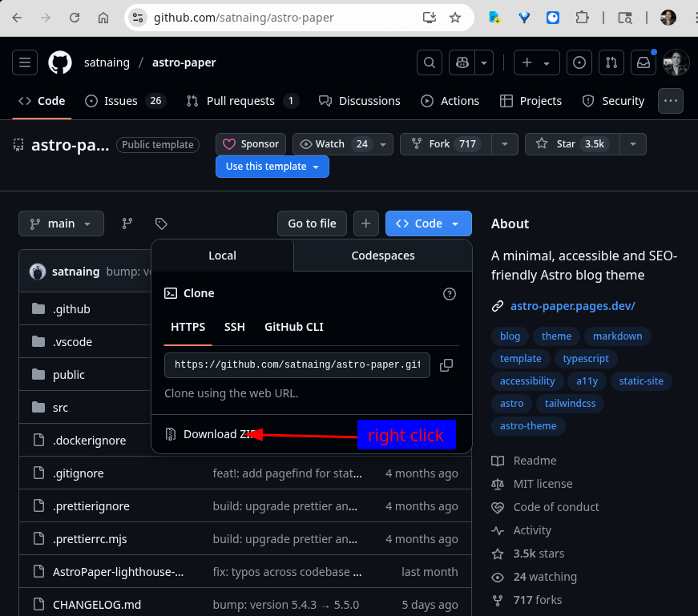Open the notifications inbox icon
The width and height of the screenshot is (698, 616).
[644, 62]
